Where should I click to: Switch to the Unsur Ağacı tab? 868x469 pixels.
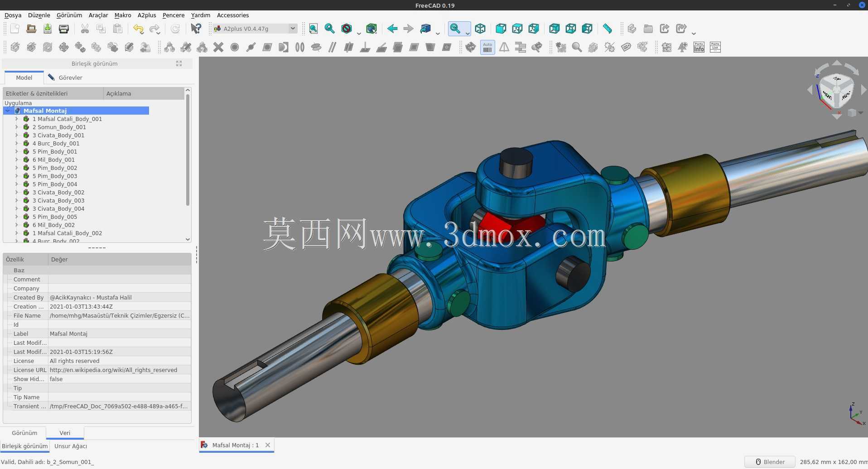point(71,446)
